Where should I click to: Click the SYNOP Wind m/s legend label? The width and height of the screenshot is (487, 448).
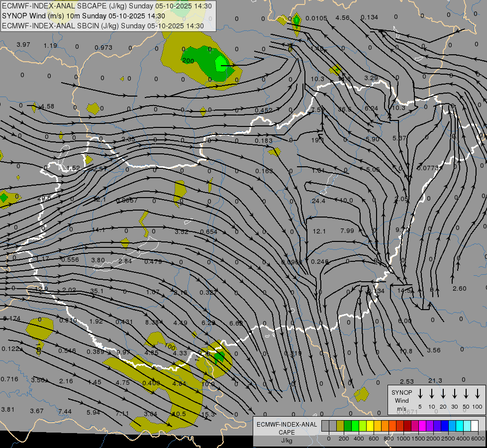coord(401,400)
